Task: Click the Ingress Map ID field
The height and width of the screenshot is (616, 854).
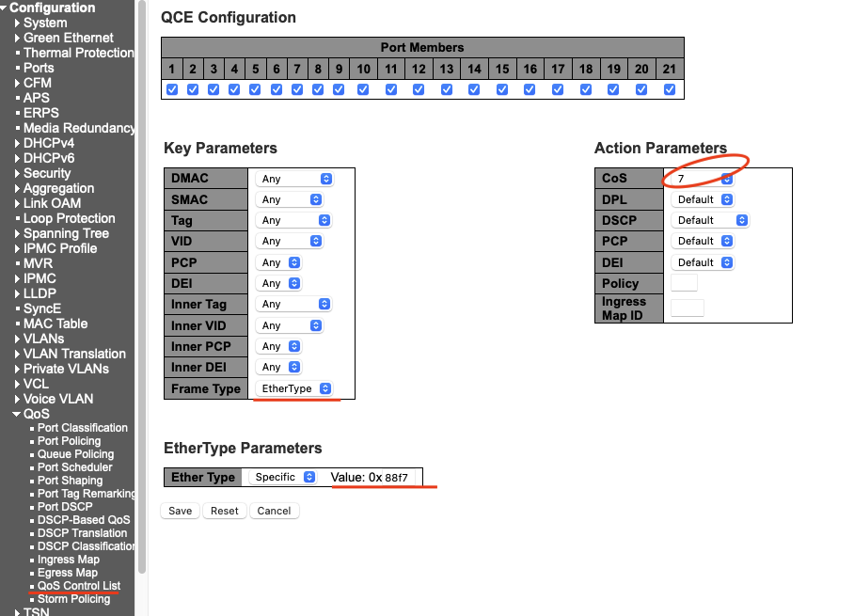Action: click(688, 308)
